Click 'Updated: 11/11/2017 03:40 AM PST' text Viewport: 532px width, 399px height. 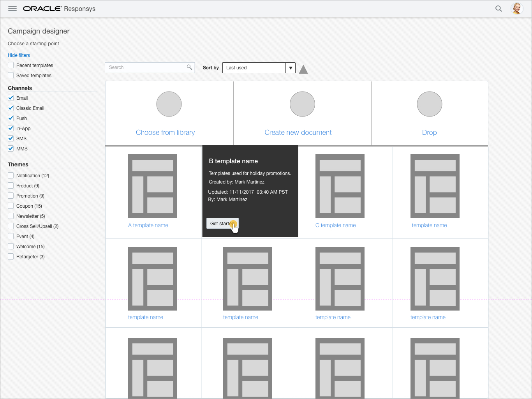[x=248, y=192]
